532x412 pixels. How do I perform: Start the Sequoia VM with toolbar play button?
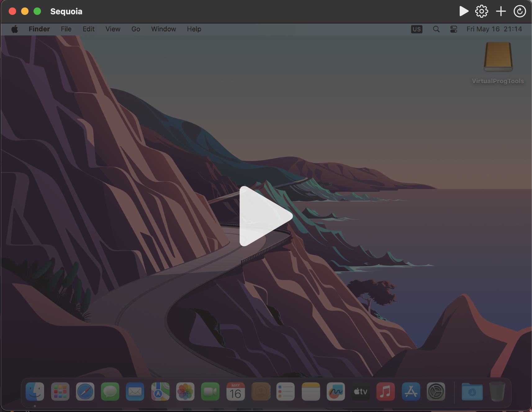(464, 11)
